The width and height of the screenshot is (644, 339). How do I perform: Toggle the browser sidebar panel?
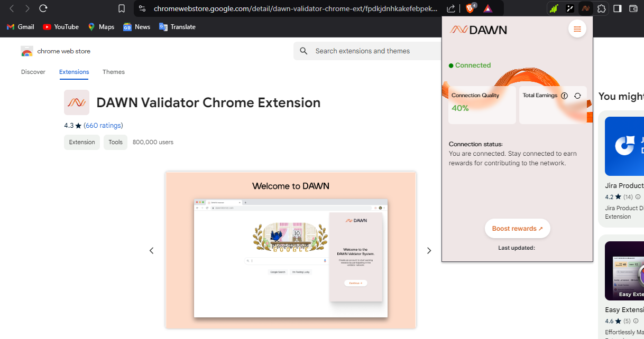tap(617, 8)
